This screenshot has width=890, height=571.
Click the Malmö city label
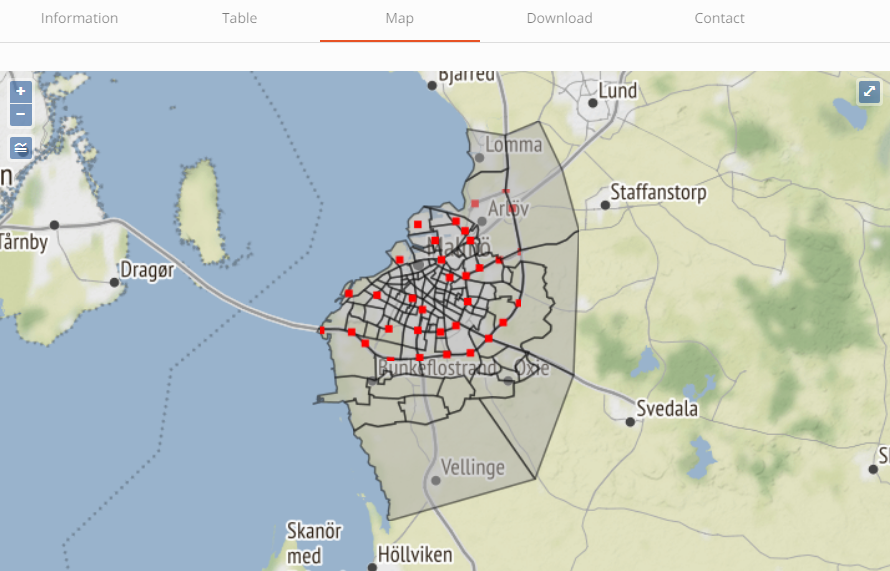coord(458,247)
